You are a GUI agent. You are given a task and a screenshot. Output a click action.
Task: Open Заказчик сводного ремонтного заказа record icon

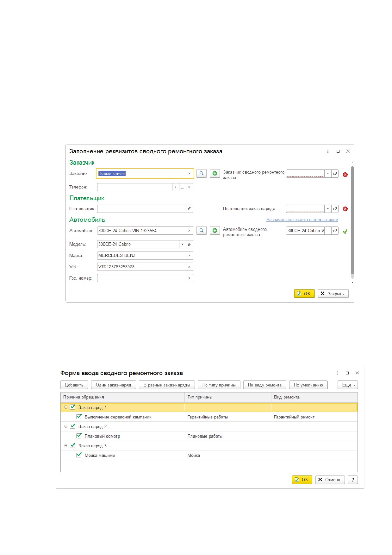point(335,174)
